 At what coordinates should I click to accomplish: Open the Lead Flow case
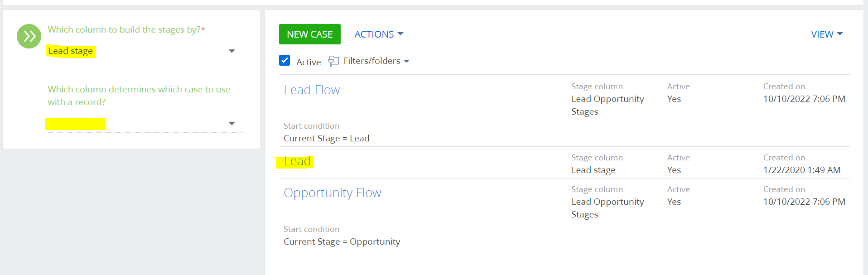pyautogui.click(x=312, y=90)
